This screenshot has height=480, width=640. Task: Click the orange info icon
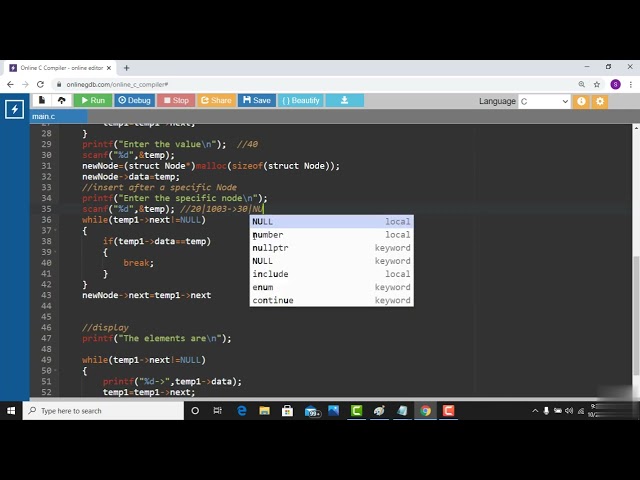pos(581,101)
